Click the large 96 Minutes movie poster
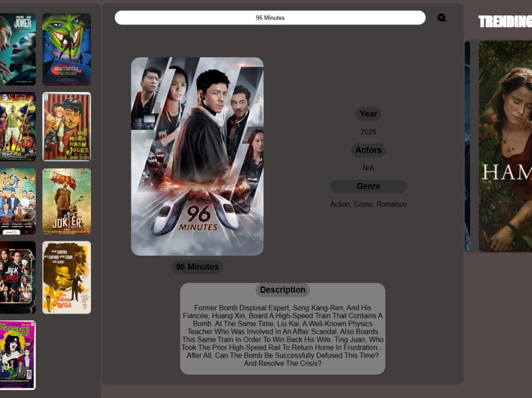This screenshot has width=532, height=398. 197,156
